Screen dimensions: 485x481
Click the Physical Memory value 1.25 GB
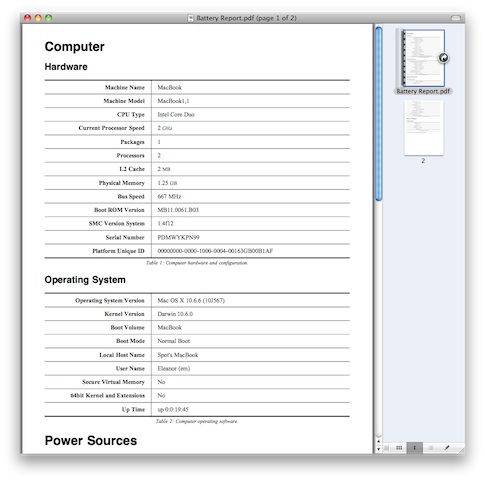167,183
